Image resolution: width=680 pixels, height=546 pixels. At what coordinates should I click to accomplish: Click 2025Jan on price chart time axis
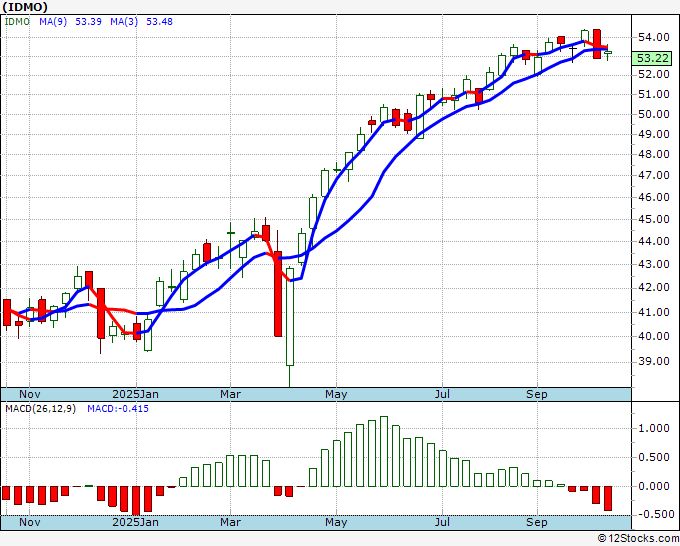click(x=136, y=395)
